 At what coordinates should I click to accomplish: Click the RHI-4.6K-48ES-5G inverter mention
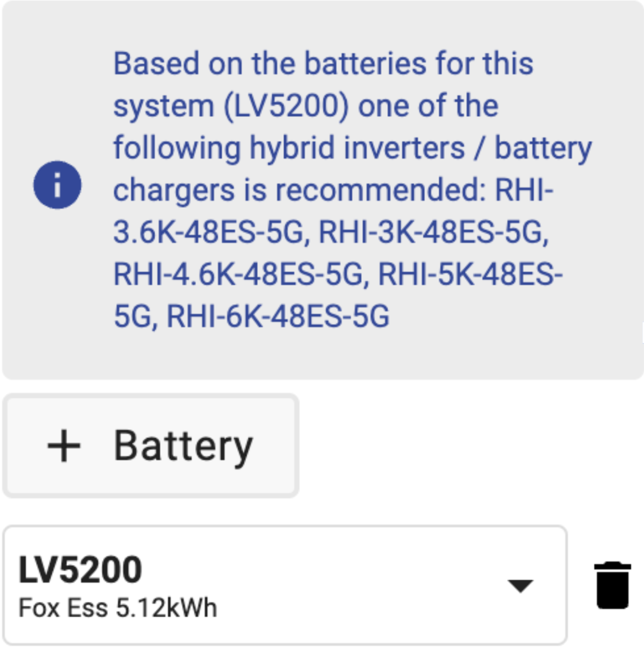pos(238,274)
